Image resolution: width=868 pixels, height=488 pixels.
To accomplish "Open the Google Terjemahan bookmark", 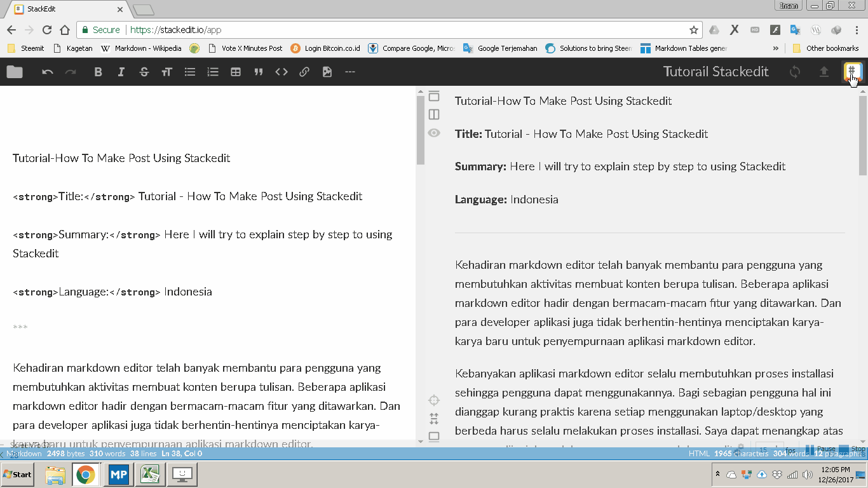I will point(500,48).
